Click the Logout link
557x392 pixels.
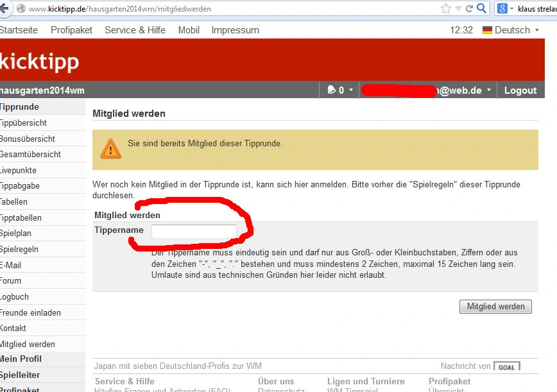point(520,90)
